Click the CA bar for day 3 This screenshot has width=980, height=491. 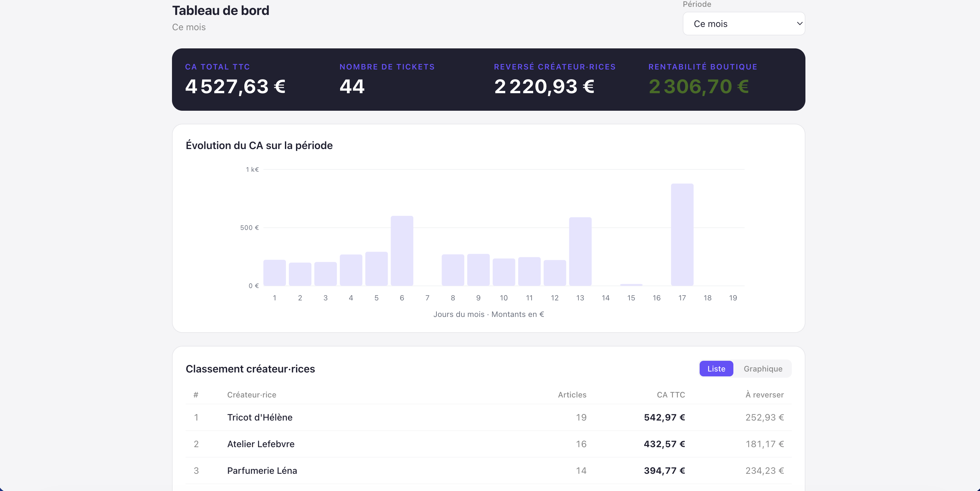pos(326,274)
